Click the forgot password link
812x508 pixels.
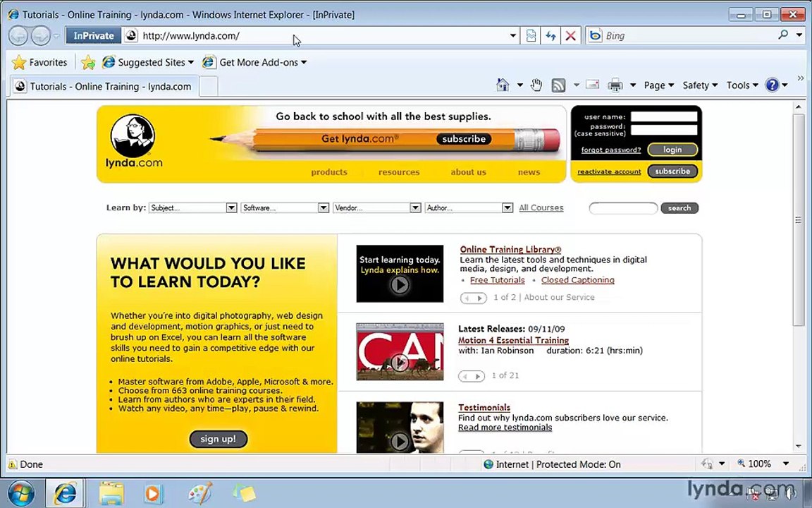click(x=611, y=150)
